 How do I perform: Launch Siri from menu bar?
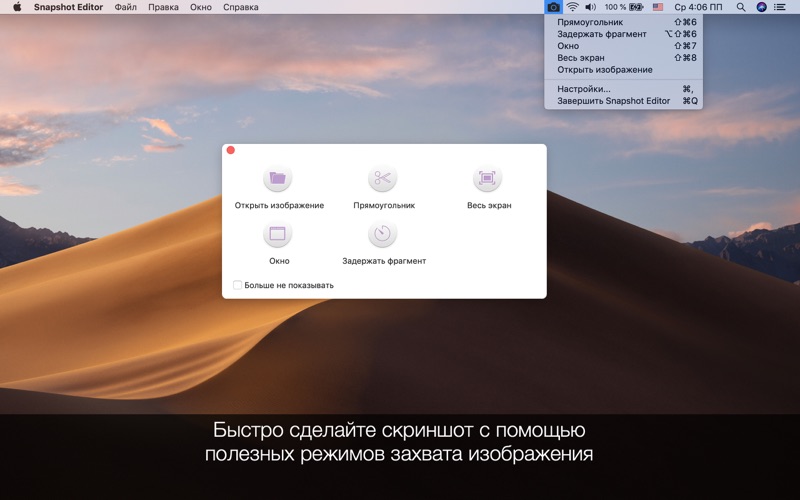(761, 7)
